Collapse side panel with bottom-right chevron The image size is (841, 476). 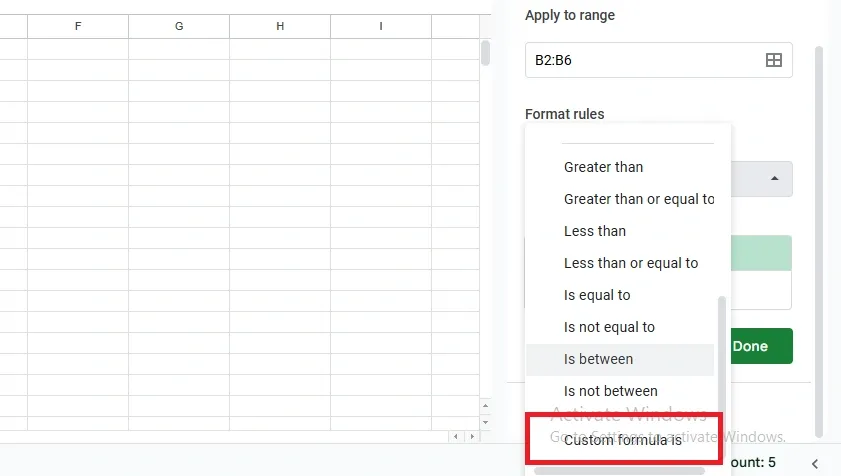(815, 463)
